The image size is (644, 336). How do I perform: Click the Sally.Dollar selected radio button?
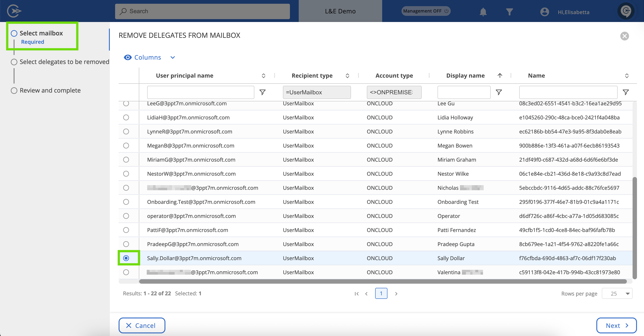(x=126, y=258)
